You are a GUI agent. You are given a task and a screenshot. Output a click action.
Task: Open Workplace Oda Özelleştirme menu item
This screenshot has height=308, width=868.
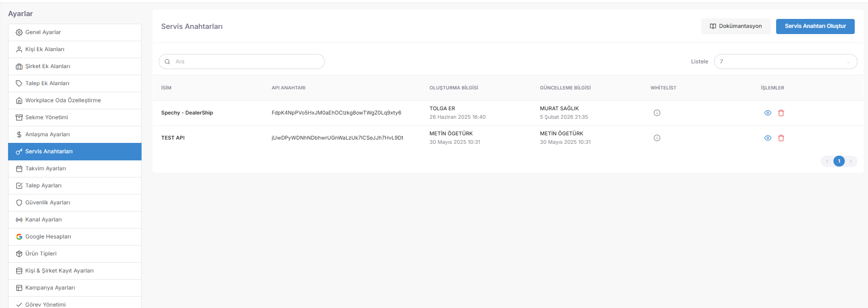pyautogui.click(x=75, y=101)
